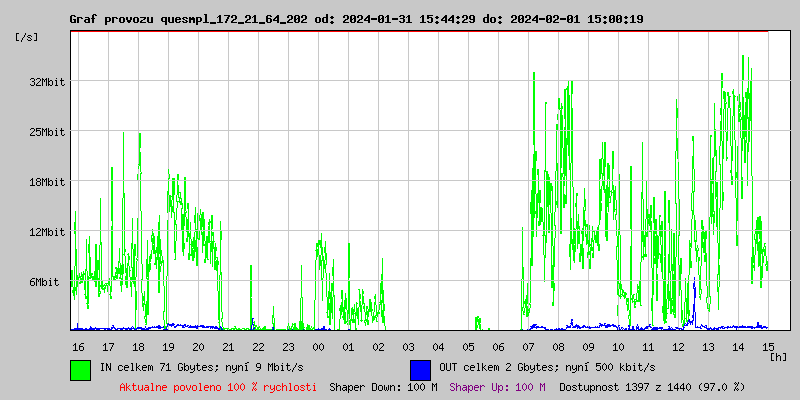Click the green IN legend swatch
800x400 pixels.
point(80,369)
